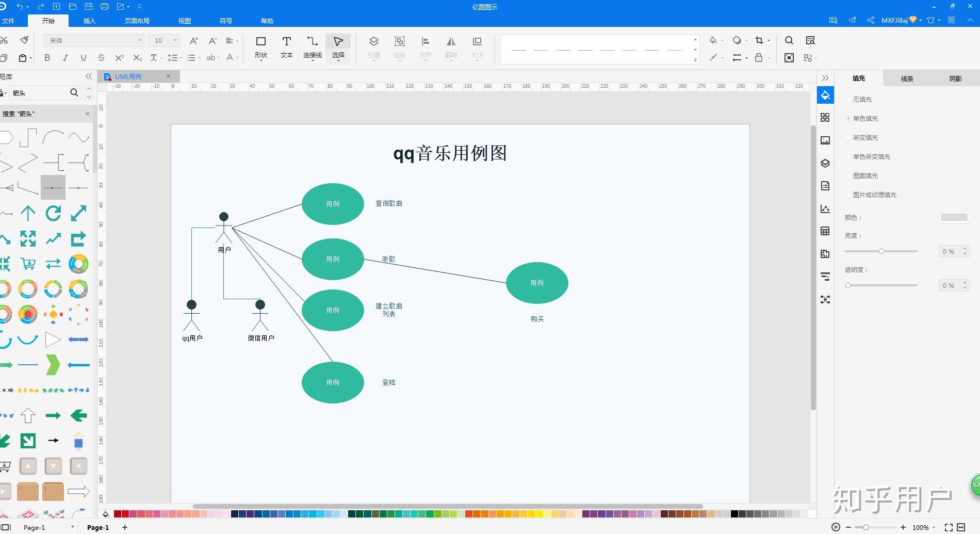This screenshot has width=980, height=534.
Task: Expand the line style gallery
Action: pyautogui.click(x=695, y=60)
